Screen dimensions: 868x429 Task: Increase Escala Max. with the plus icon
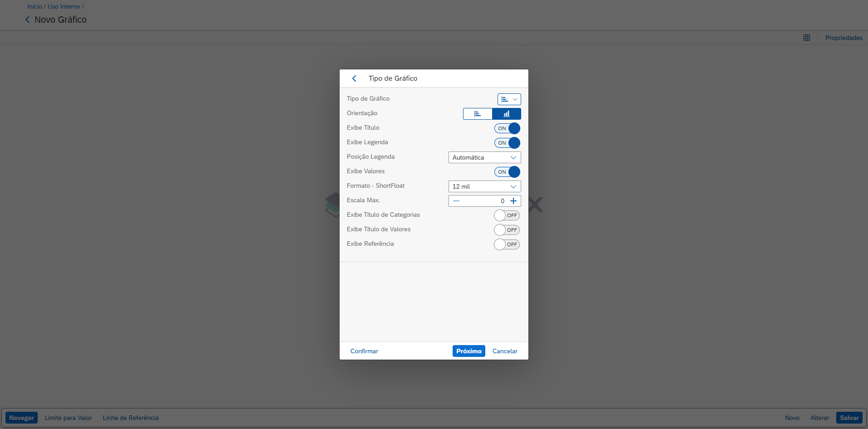pyautogui.click(x=513, y=201)
